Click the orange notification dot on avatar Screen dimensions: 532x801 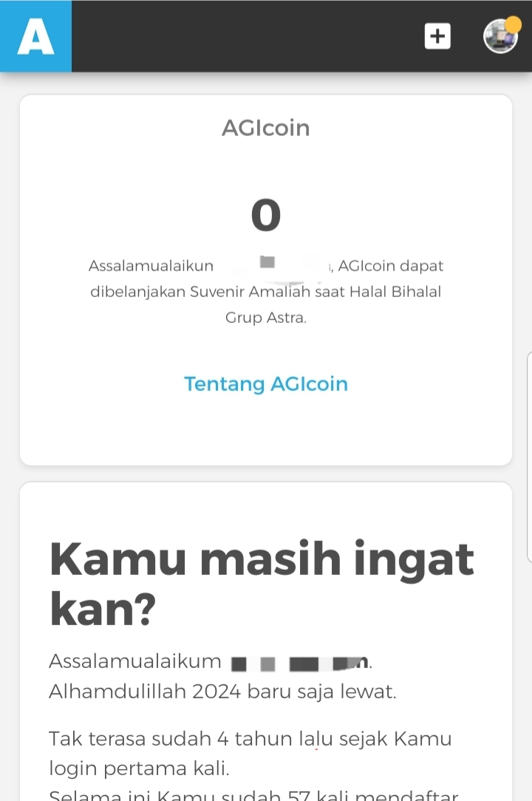click(513, 24)
